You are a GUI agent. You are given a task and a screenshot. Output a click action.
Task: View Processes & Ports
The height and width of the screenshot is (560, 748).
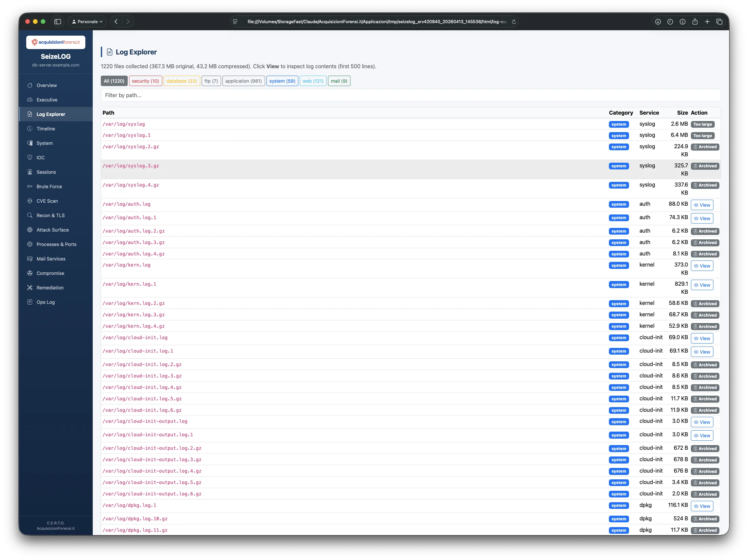[x=56, y=244]
